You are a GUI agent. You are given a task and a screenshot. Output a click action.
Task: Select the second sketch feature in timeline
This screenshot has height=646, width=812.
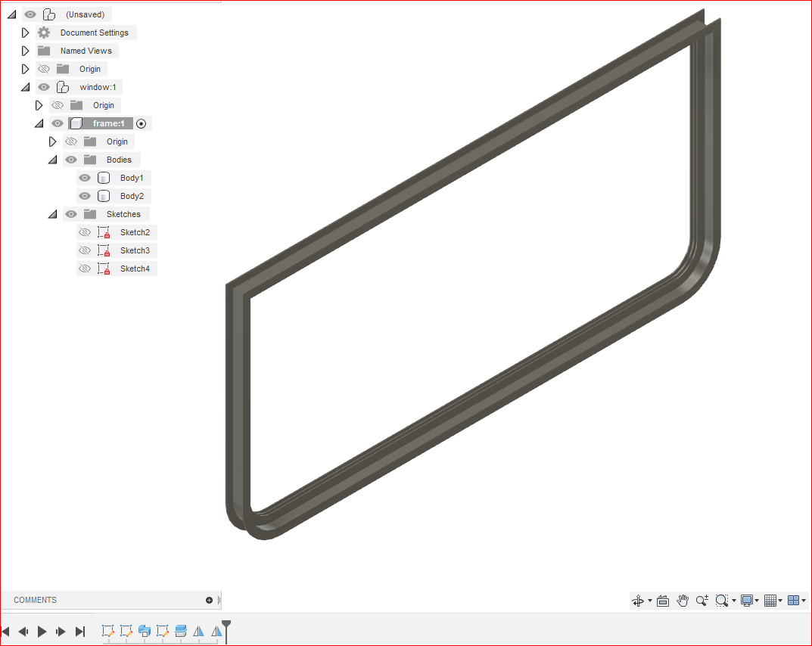point(126,631)
